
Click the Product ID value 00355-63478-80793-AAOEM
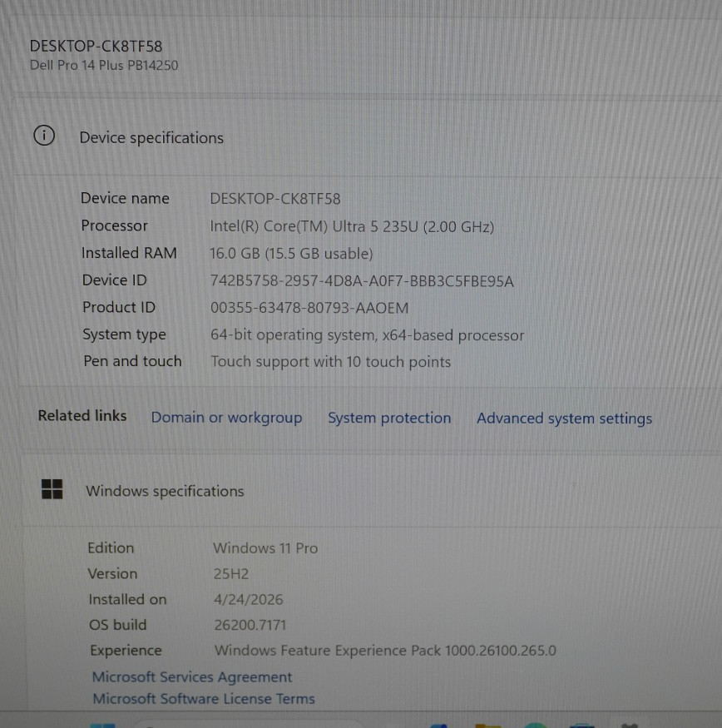[x=309, y=308]
